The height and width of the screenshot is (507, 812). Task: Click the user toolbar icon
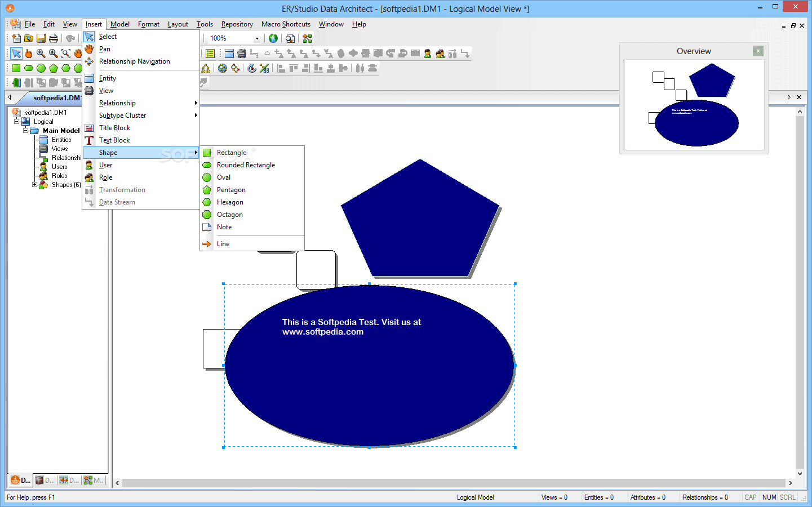point(428,54)
